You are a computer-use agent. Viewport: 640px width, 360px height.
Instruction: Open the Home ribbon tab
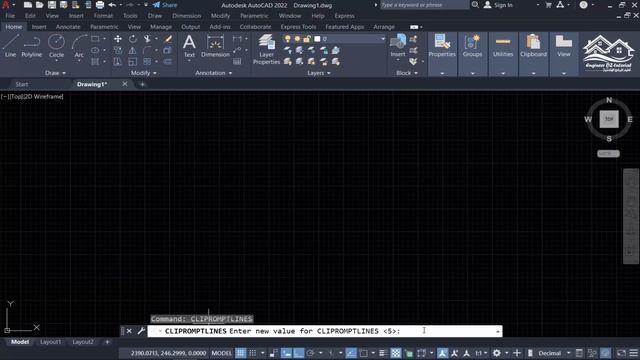[x=14, y=27]
